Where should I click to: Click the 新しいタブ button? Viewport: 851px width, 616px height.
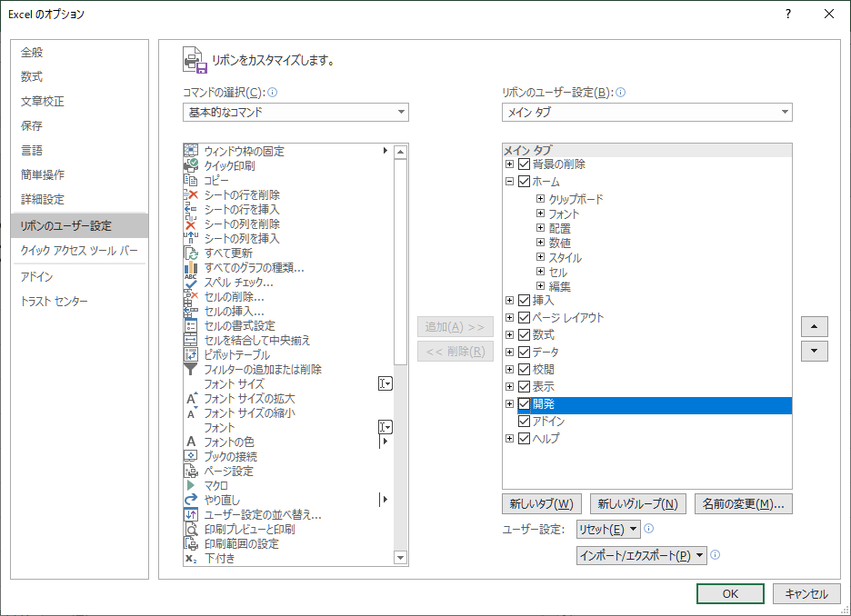[541, 504]
